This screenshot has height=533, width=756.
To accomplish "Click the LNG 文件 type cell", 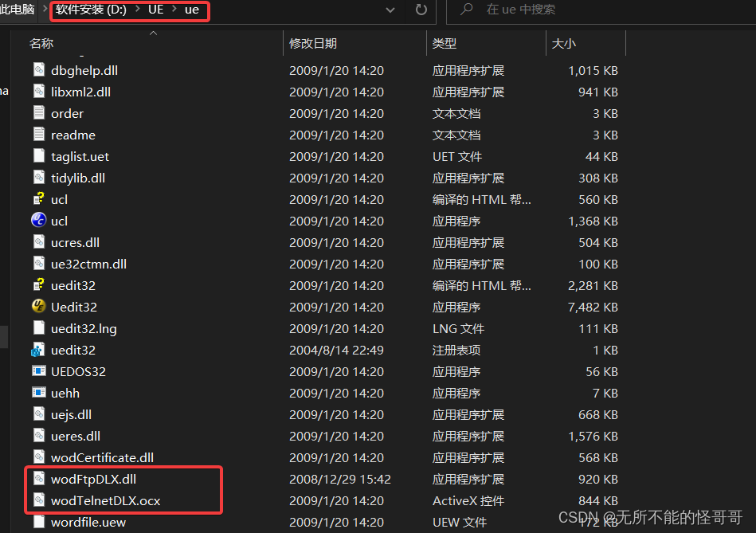I will pos(458,328).
